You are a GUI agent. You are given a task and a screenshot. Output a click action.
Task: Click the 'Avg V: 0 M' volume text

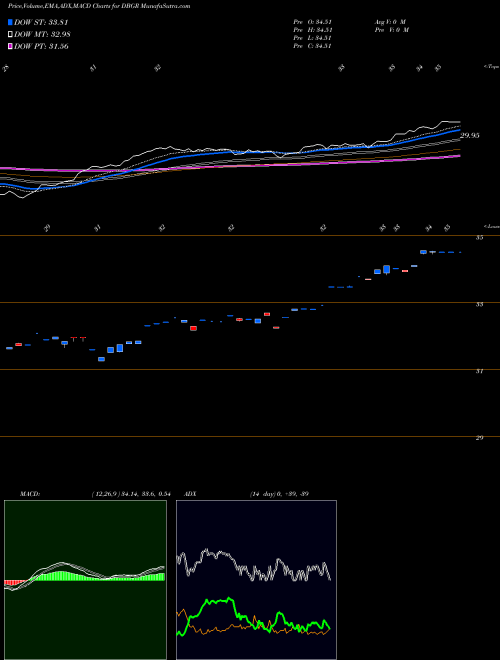tap(389, 21)
